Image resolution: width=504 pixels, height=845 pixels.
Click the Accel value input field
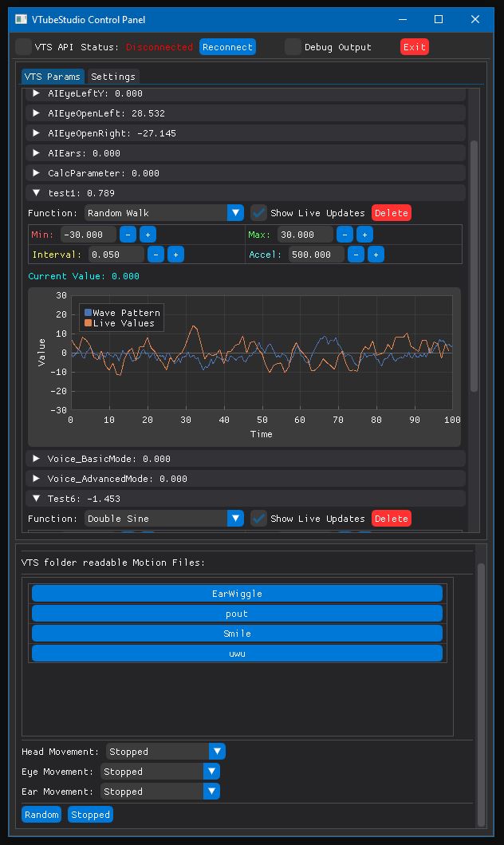click(311, 255)
